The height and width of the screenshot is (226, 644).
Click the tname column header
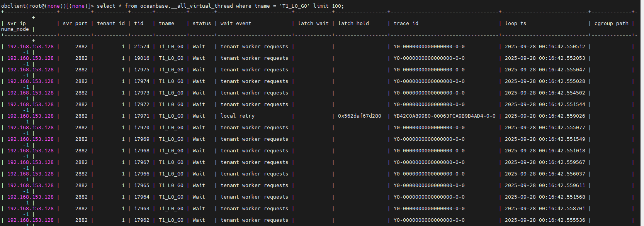tap(167, 24)
